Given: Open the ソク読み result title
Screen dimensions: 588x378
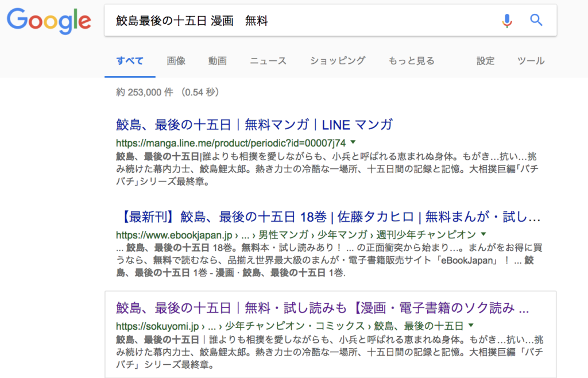Looking at the screenshot, I should [x=323, y=308].
